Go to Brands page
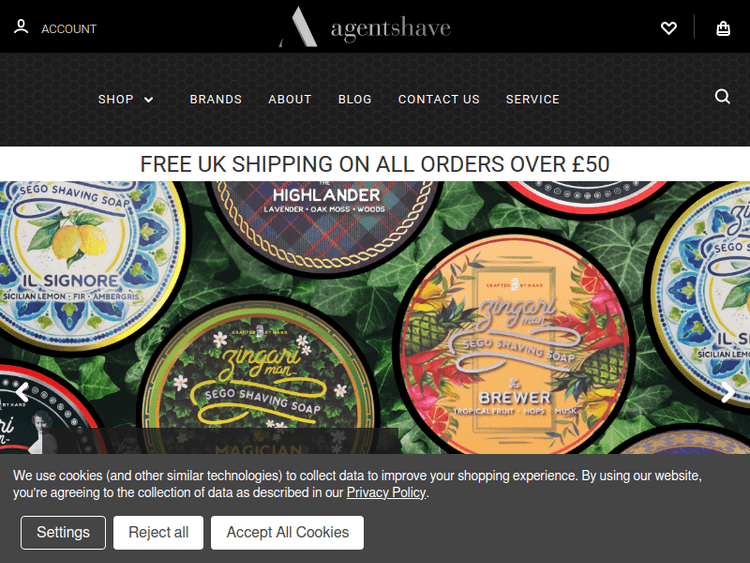Image resolution: width=750 pixels, height=563 pixels. pos(216,99)
